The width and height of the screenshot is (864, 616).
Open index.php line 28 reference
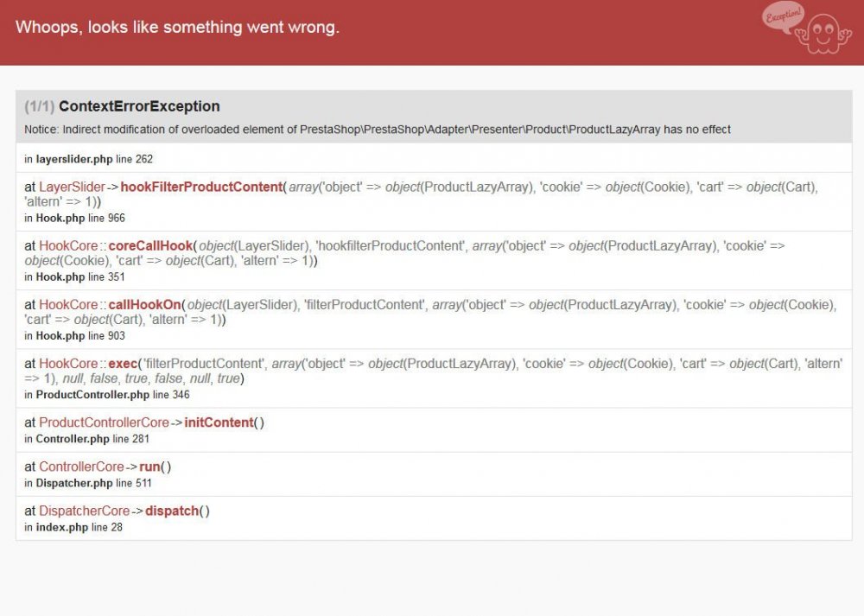(x=79, y=527)
